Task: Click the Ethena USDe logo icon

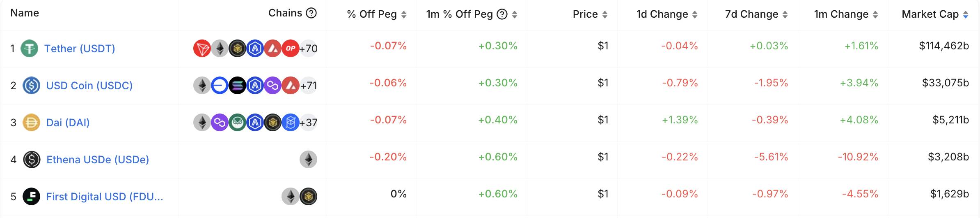Action: coord(32,160)
